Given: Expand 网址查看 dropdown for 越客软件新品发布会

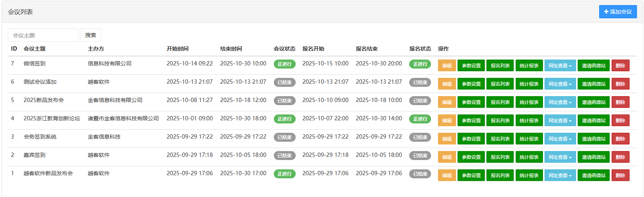Looking at the screenshot, I should (560, 175).
